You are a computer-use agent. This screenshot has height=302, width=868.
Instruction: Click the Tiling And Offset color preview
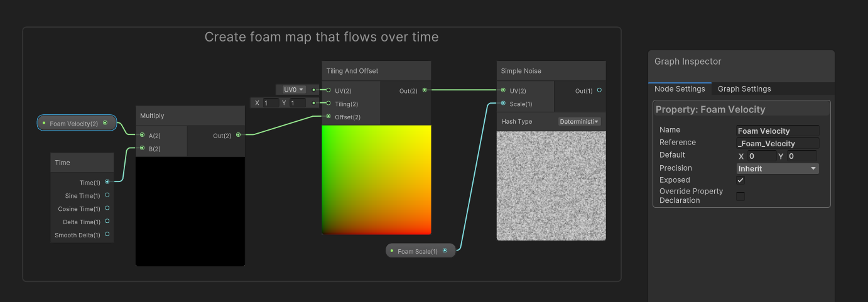click(x=376, y=180)
